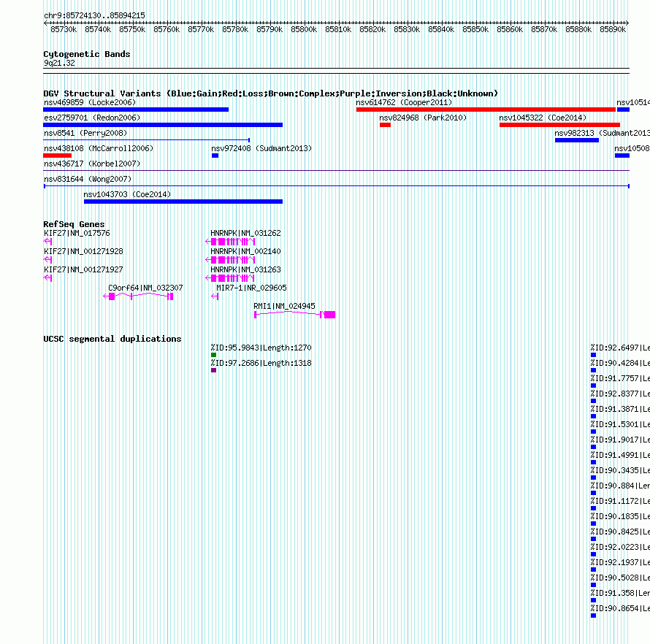Image resolution: width=650 pixels, height=644 pixels.
Task: Open the KIF27|NM_001271928 gene glyph
Action: pos(47,260)
